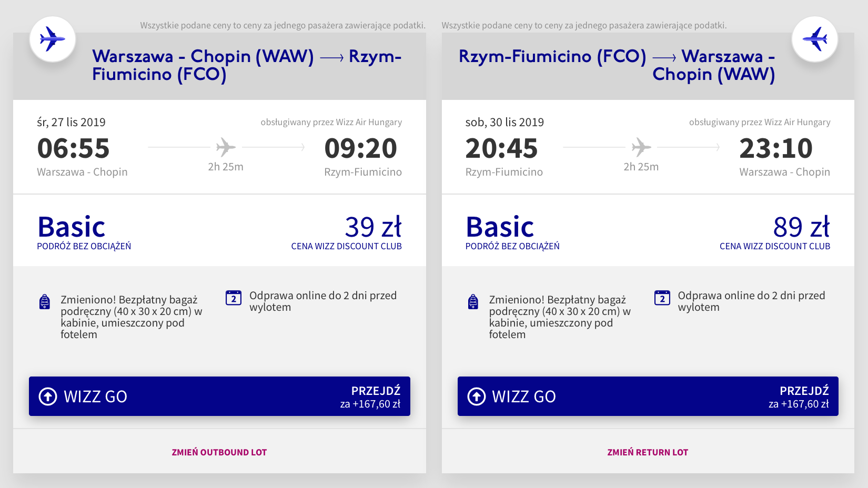This screenshot has height=488, width=868.
Task: Click the backpack baggage icon in return card
Action: 473,301
